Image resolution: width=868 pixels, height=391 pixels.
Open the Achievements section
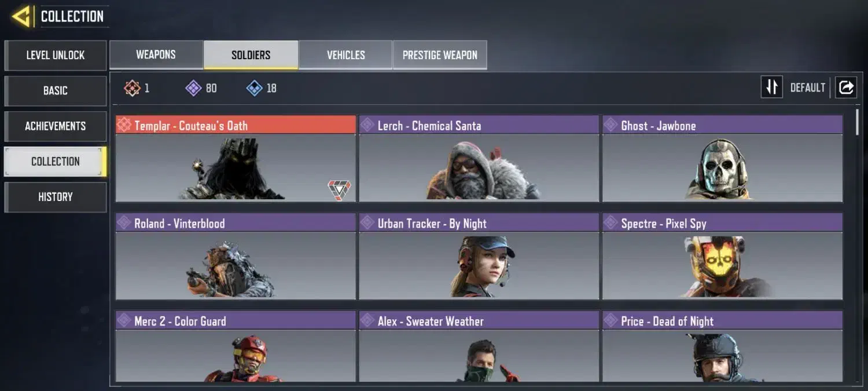point(56,126)
